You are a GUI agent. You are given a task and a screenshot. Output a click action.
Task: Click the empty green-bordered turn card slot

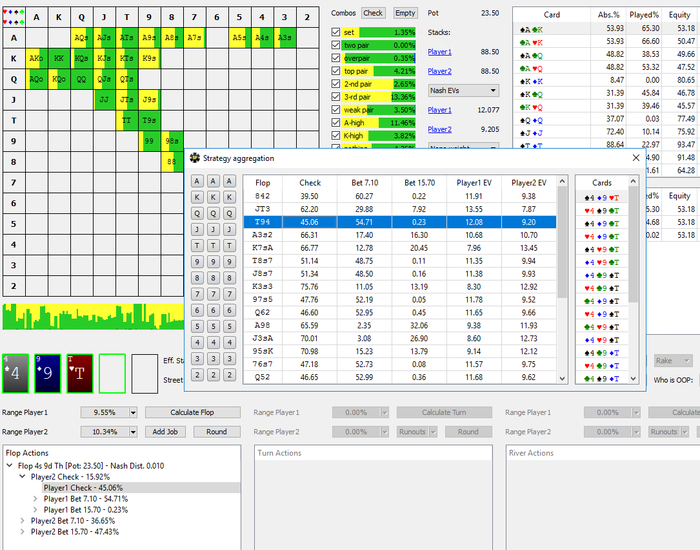click(x=112, y=373)
